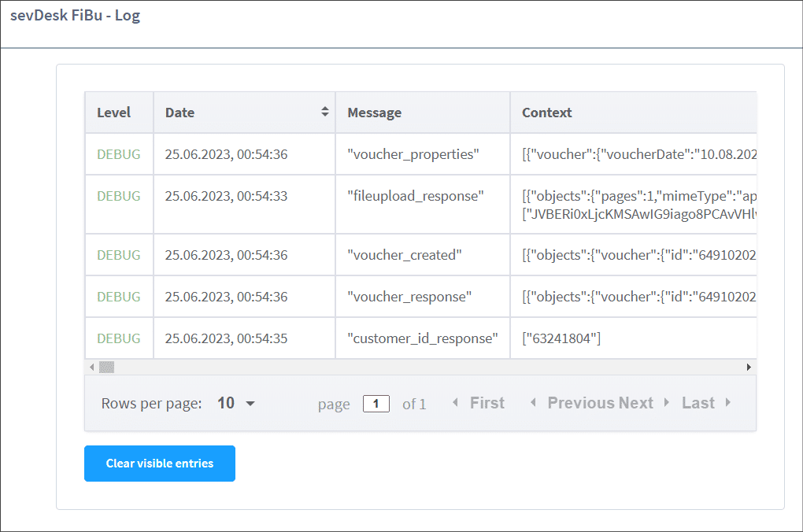
Task: Sort the log by Date column arrows
Action: (x=324, y=112)
